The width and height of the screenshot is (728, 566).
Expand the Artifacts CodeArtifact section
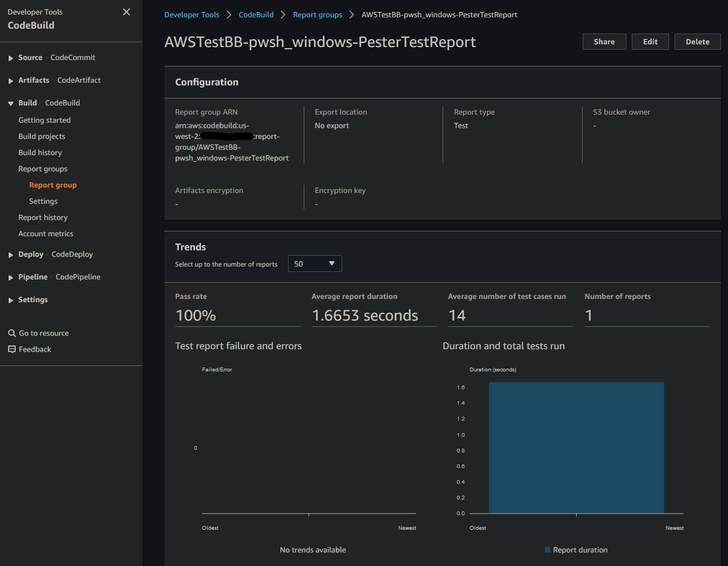[11, 81]
